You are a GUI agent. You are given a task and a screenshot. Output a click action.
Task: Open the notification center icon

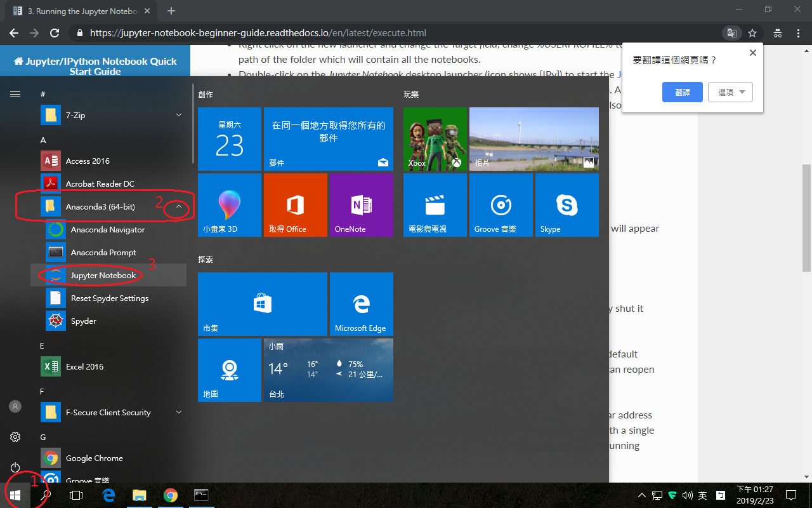pyautogui.click(x=791, y=495)
